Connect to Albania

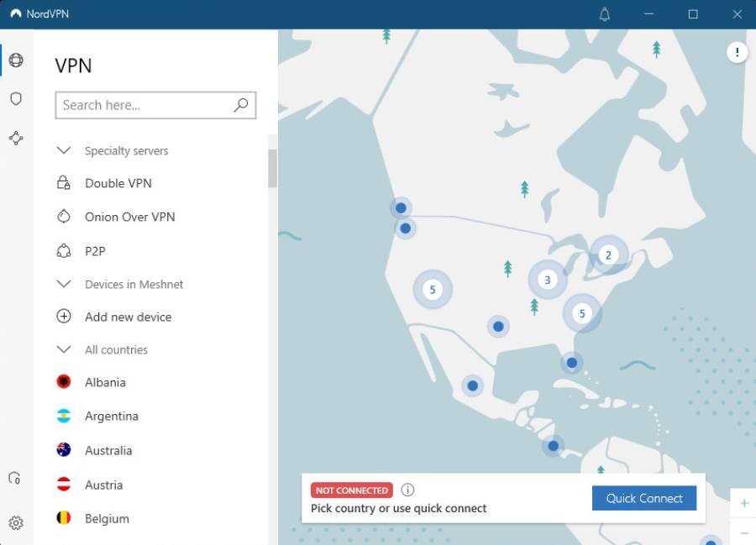(x=105, y=382)
